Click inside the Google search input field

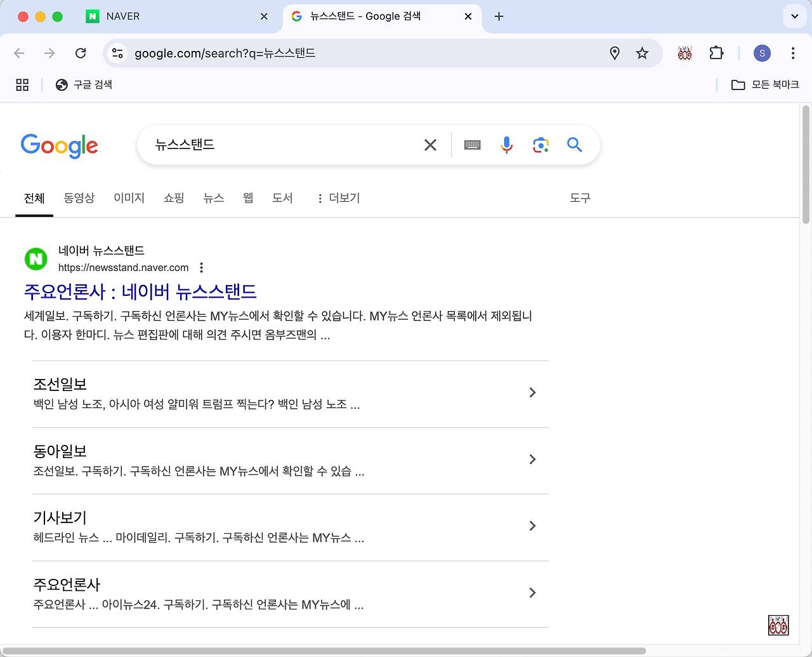coord(285,145)
